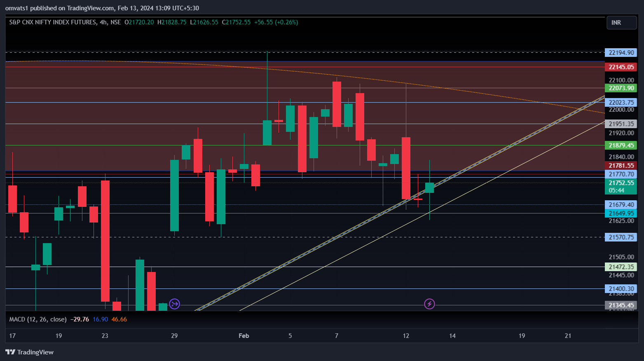Screen dimensions: 644x361
Task: Click the 23 date on time axis
Action: point(105,336)
